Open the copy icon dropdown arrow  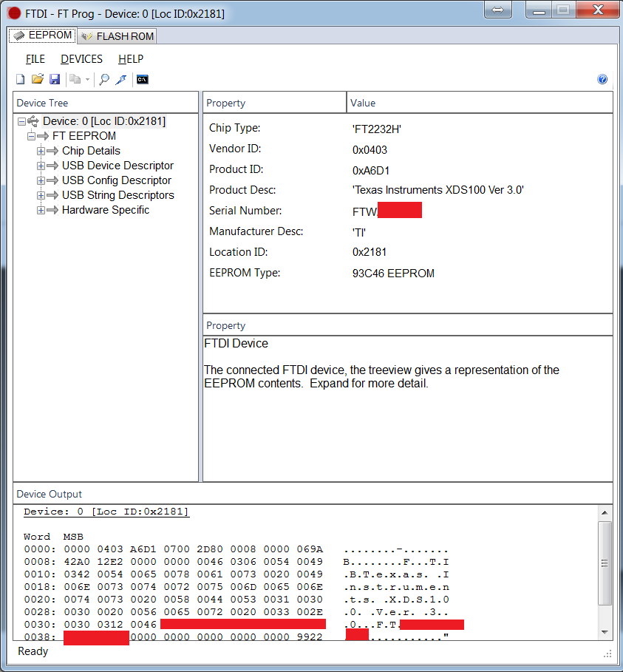87,79
